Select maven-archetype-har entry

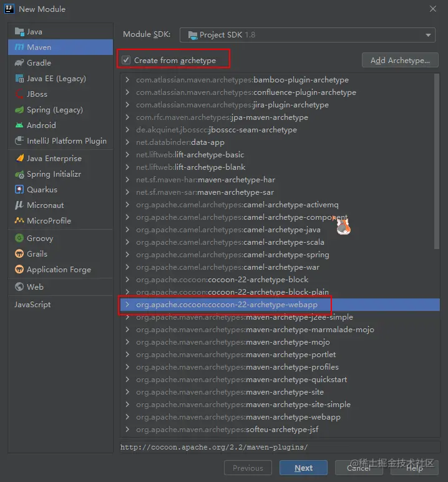pyautogui.click(x=280, y=180)
